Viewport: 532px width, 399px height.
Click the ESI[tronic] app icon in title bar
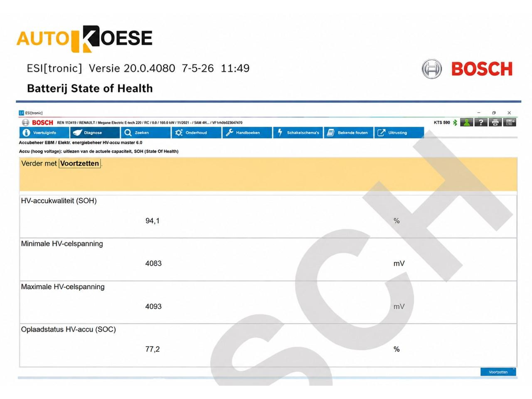[x=21, y=113]
